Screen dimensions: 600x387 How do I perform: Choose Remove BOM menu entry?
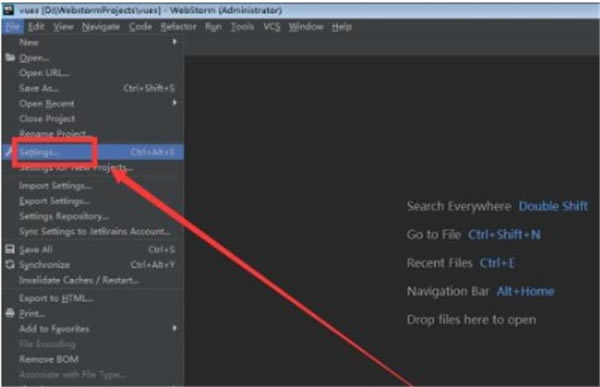pos(92,359)
